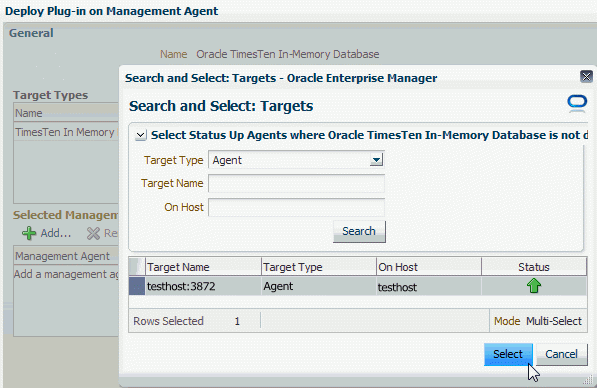This screenshot has height=388, width=597.
Task: Open the Target Type dropdown arrow
Action: click(x=376, y=160)
